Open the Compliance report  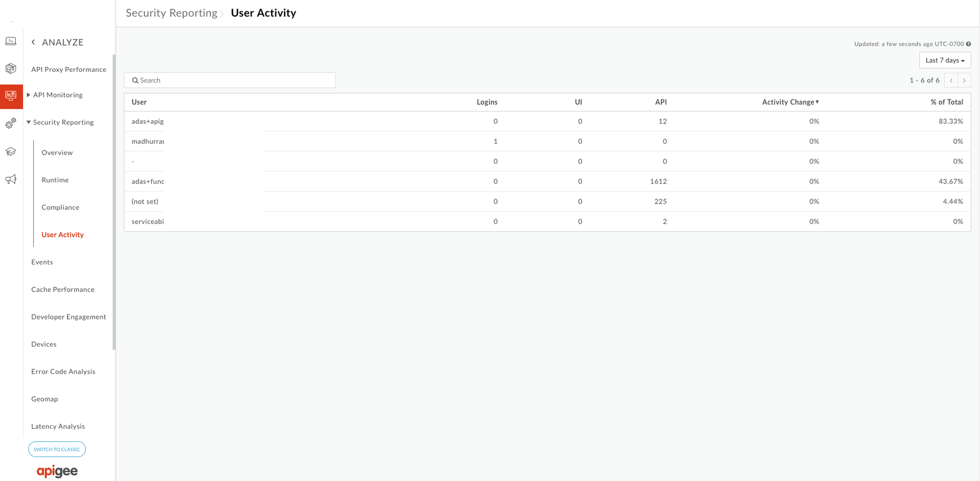pyautogui.click(x=60, y=207)
